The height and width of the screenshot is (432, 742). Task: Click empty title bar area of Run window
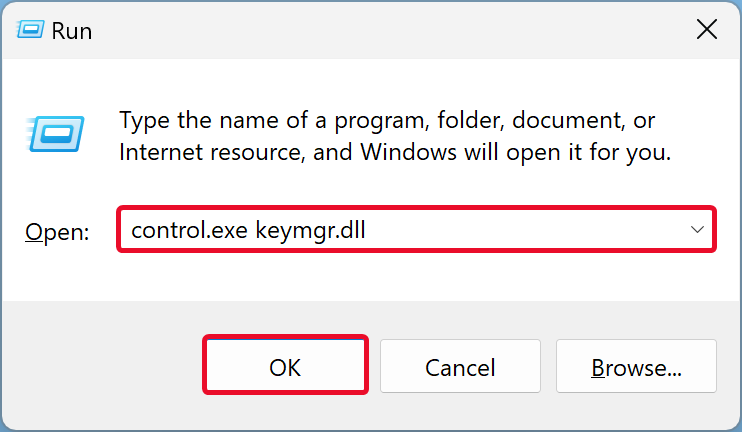coord(380,30)
